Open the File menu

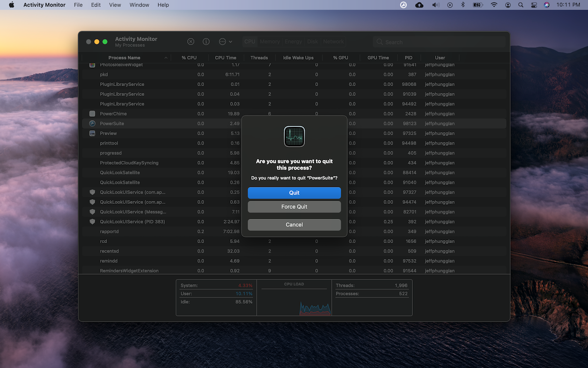(78, 5)
